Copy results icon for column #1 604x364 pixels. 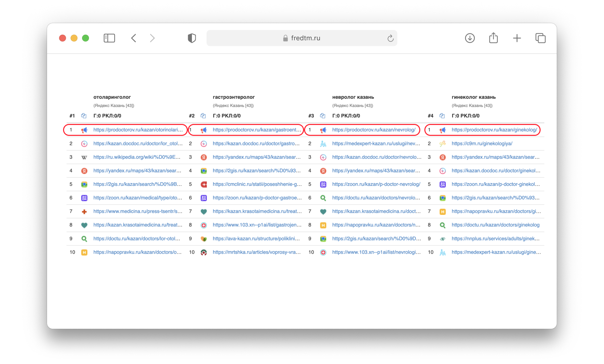point(84,116)
